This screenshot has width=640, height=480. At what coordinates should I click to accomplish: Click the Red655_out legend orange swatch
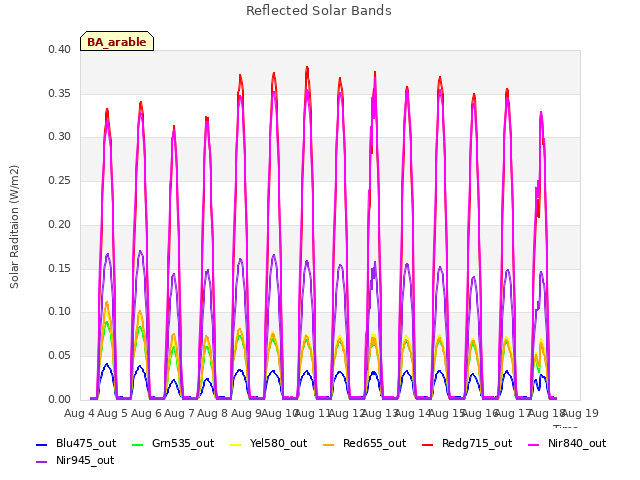(329, 444)
